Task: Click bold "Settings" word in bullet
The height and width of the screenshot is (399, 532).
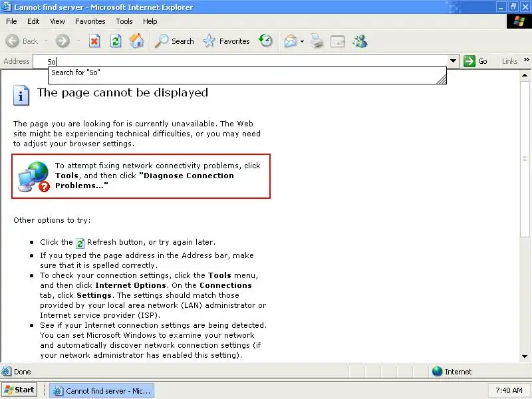Action: [x=94, y=295]
